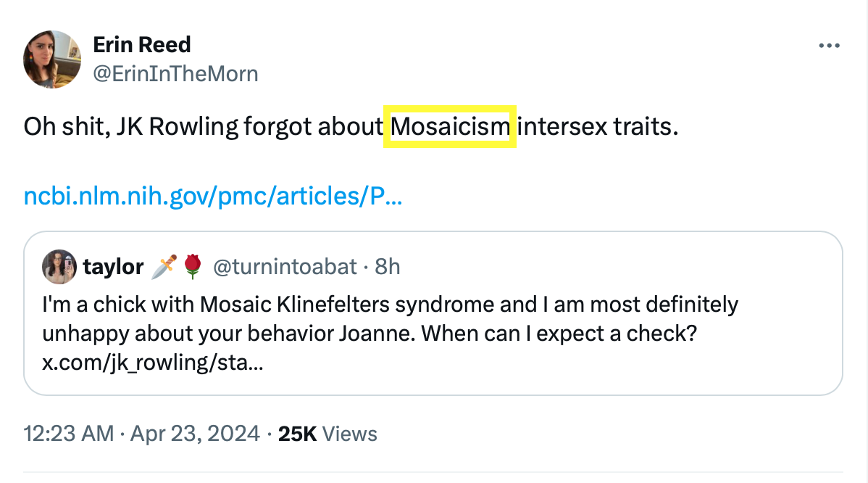Open the Erin Reed display name
868x483 pixels.
(x=142, y=45)
